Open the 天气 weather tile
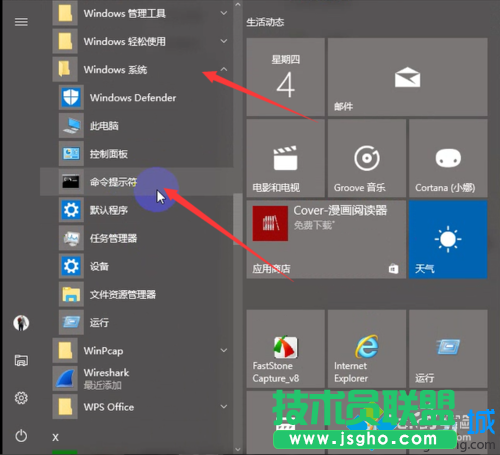Viewport: 500px width, 455px height. 448,239
